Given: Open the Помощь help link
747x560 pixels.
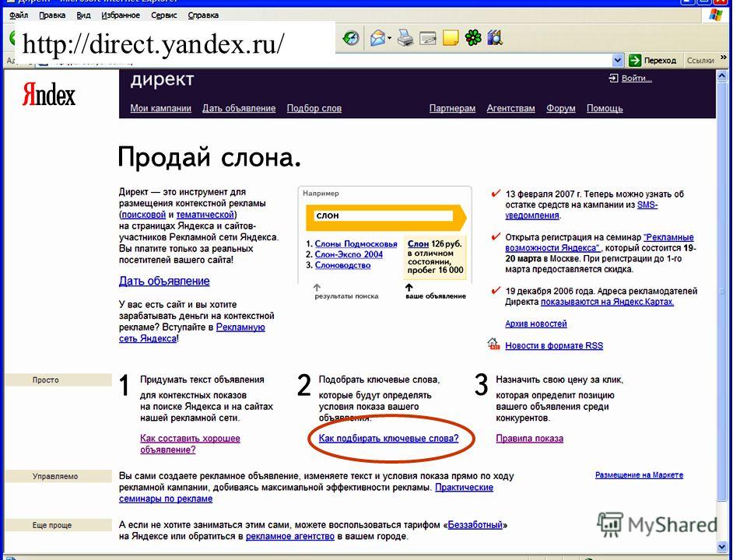Looking at the screenshot, I should point(605,109).
